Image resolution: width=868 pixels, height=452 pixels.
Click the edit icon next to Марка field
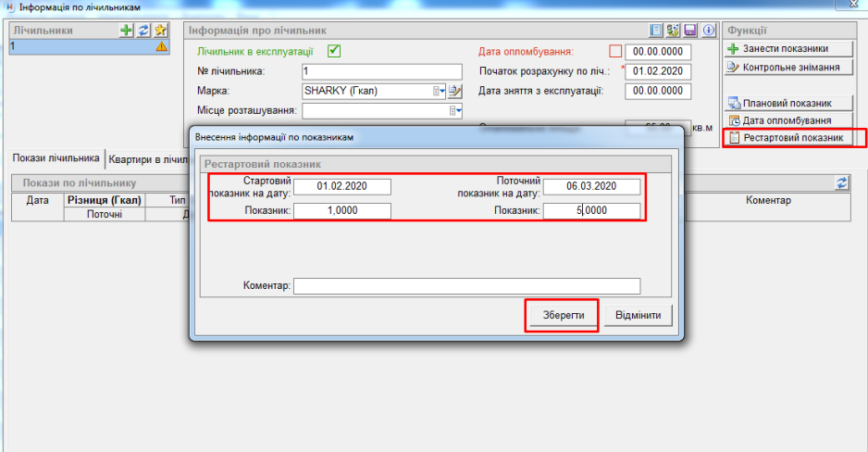click(x=455, y=91)
